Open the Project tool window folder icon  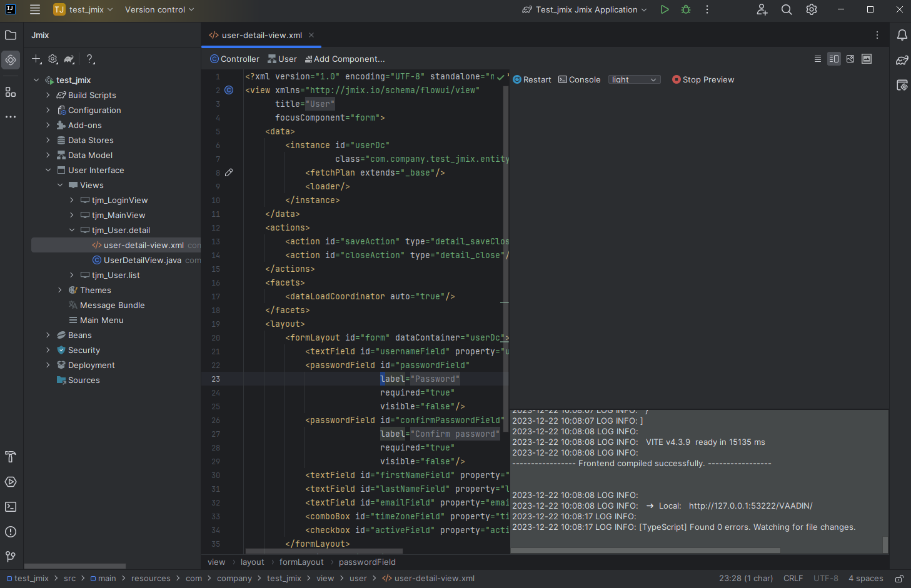[x=11, y=35]
